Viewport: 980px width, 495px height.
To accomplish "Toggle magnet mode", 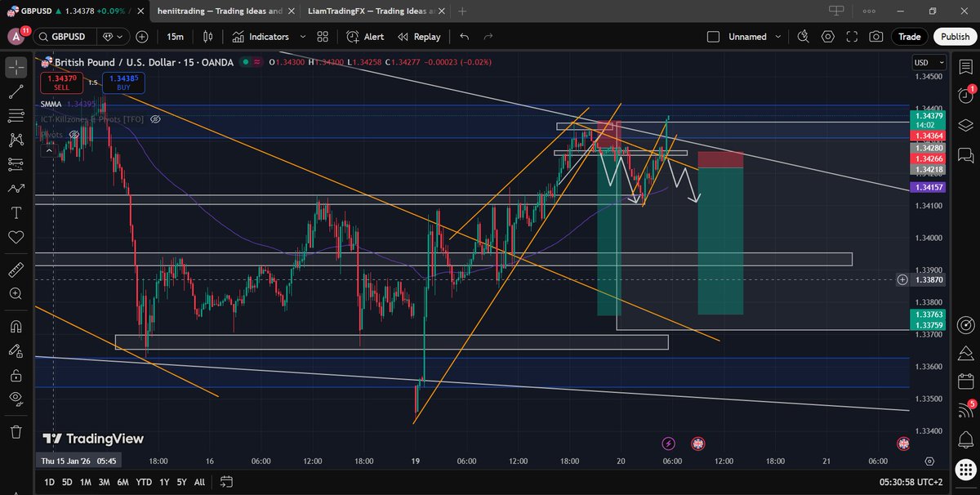I will click(x=16, y=327).
